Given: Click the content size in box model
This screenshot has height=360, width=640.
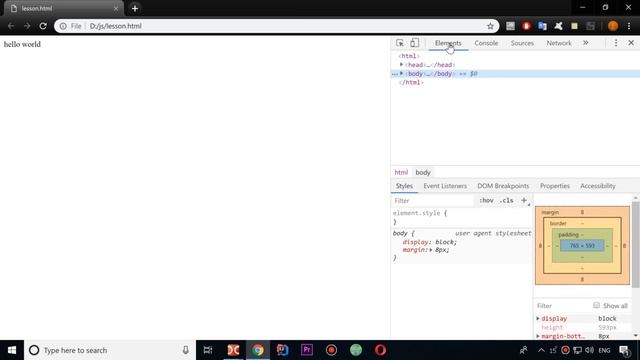Looking at the screenshot, I should click(x=582, y=246).
